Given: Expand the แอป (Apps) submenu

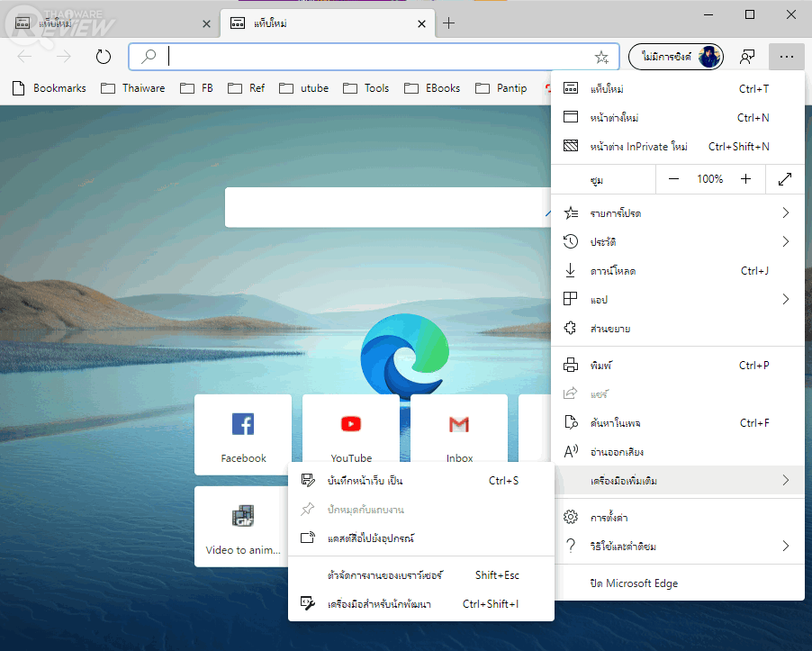Looking at the screenshot, I should (x=677, y=300).
